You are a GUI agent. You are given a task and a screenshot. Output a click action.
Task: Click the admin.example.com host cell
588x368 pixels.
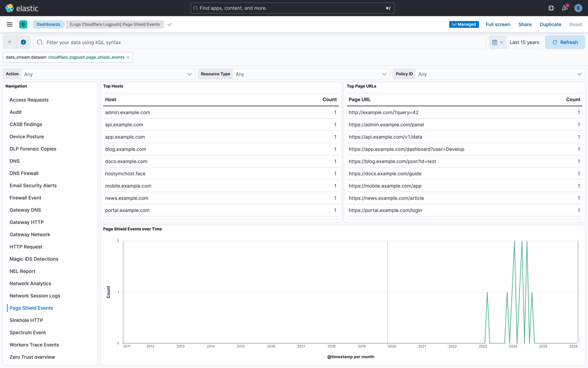coord(128,112)
